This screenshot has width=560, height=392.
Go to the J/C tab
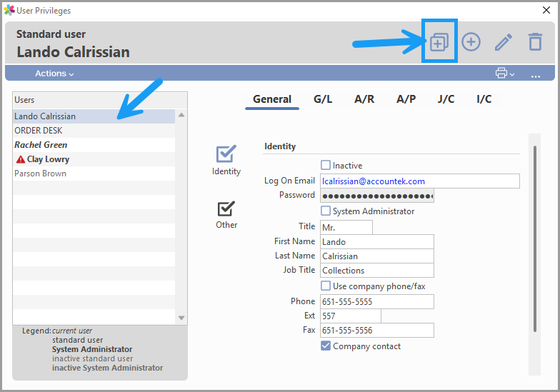(x=446, y=99)
